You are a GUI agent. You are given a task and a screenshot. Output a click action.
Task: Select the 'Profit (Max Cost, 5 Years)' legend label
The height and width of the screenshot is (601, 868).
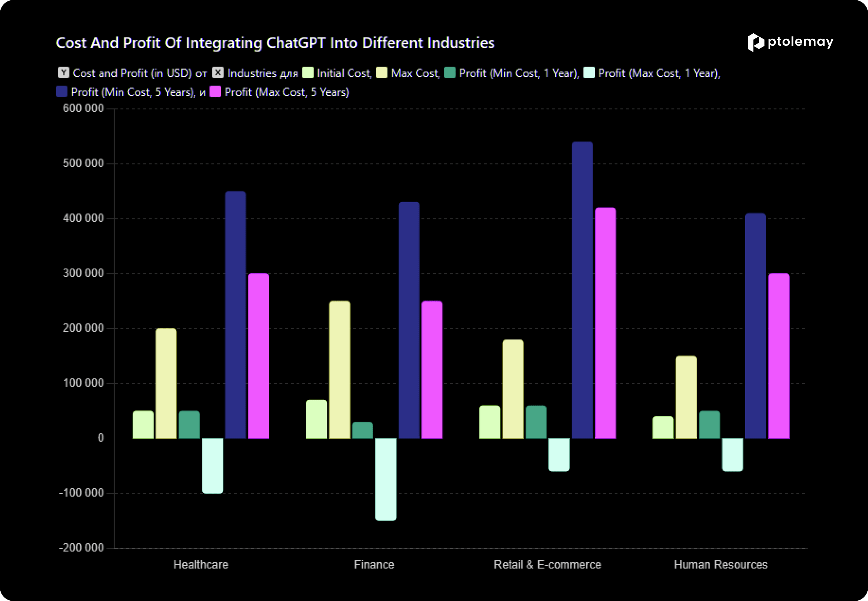pyautogui.click(x=287, y=92)
